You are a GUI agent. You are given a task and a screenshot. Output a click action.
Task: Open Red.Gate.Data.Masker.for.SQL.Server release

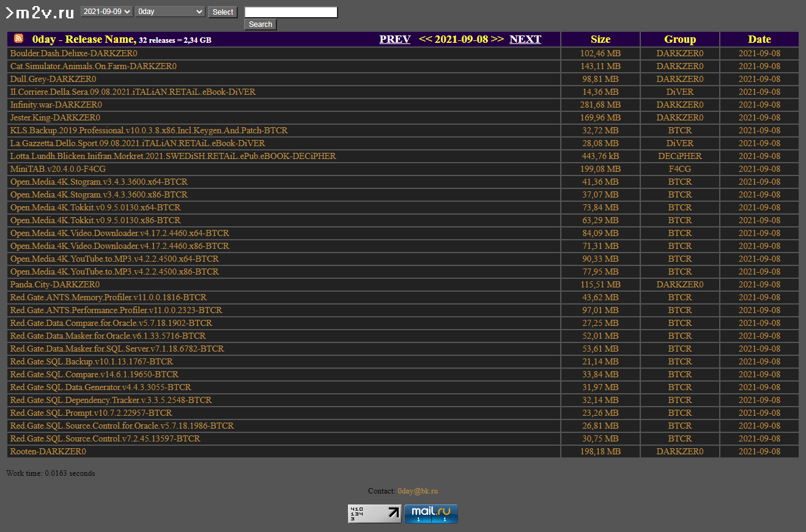coord(117,349)
